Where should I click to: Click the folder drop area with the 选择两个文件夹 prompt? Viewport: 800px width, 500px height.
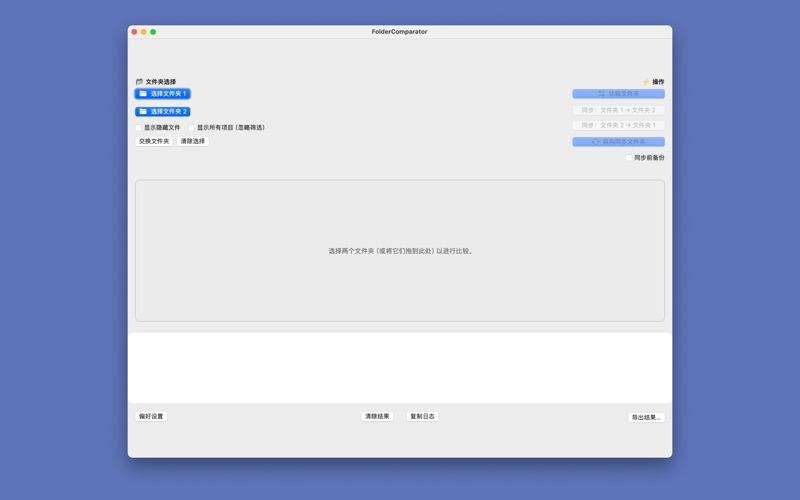pos(400,251)
